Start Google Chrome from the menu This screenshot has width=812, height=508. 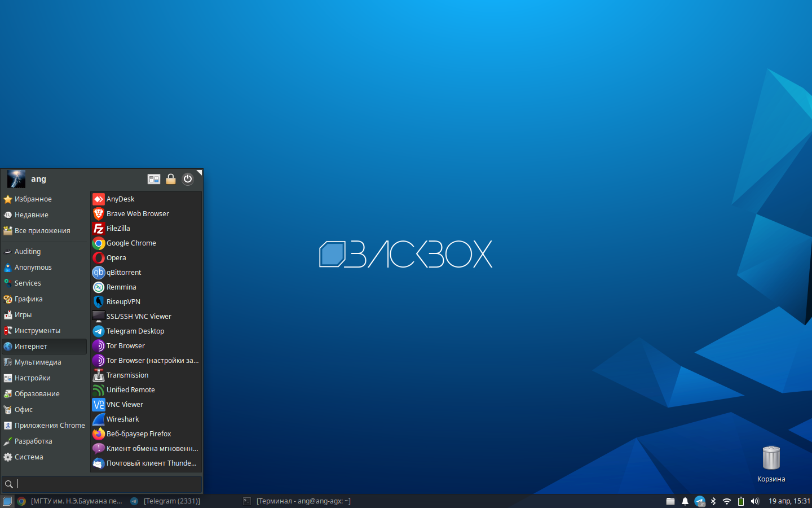pyautogui.click(x=146, y=243)
